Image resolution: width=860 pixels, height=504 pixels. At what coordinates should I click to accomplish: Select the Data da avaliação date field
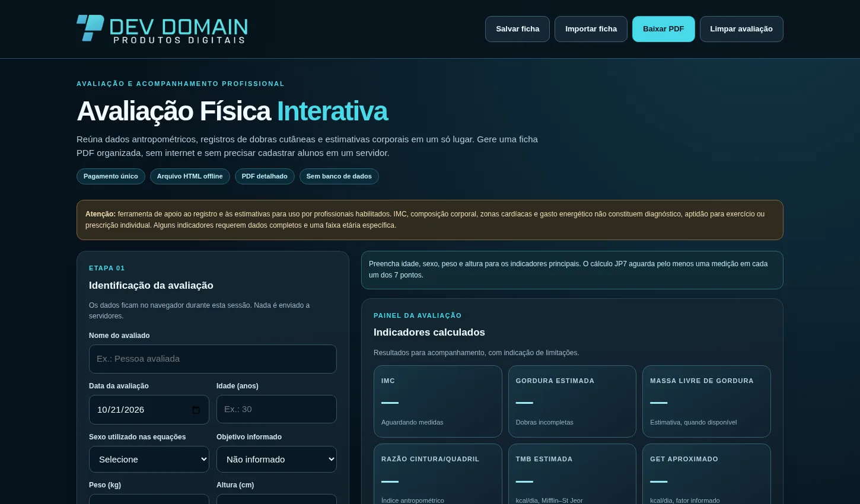(149, 410)
